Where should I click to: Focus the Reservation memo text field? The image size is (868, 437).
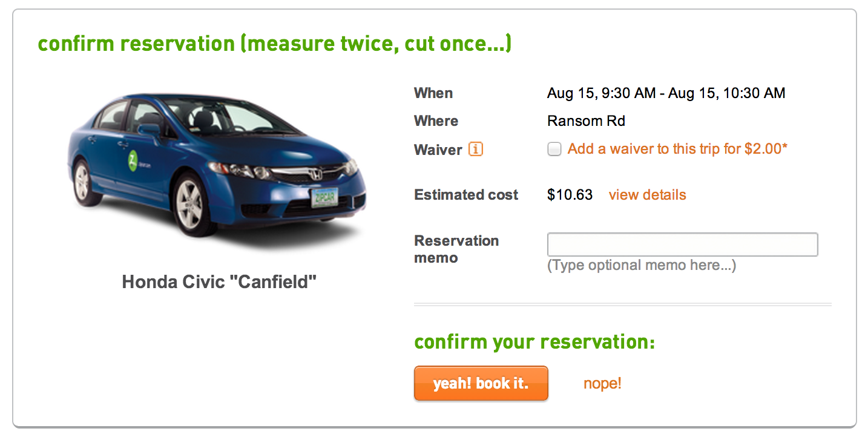point(682,245)
